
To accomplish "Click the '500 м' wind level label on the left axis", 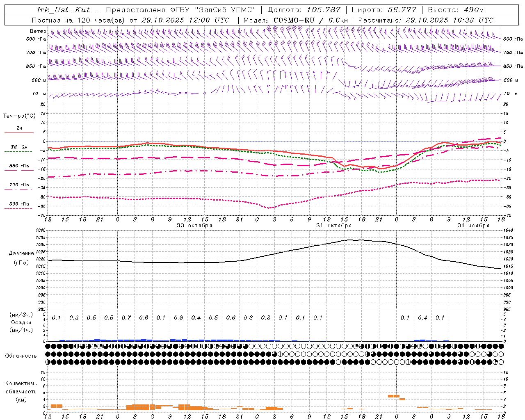I will [39, 80].
